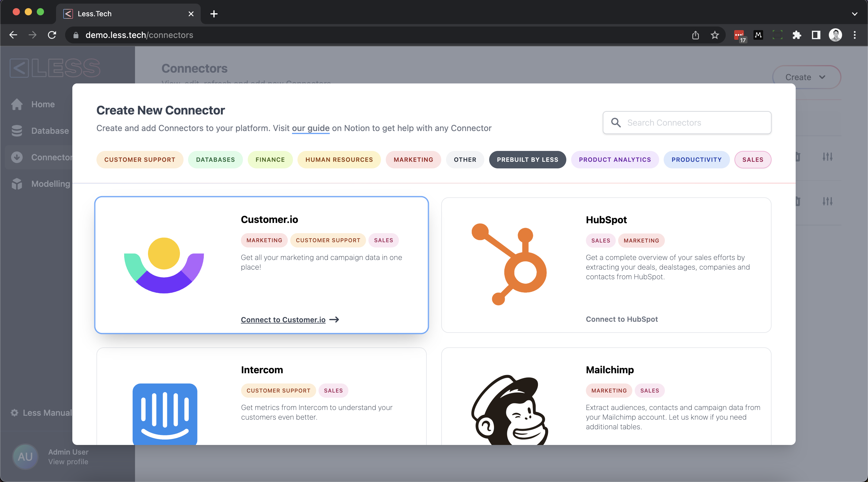Toggle the PREBUILT BY LESS filter
868x482 pixels.
click(527, 160)
